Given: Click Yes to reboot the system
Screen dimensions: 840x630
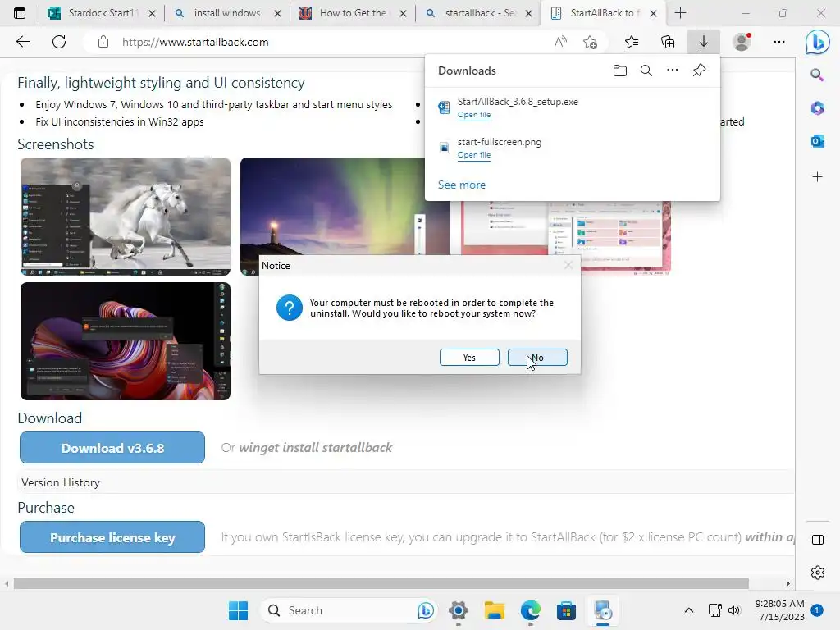Looking at the screenshot, I should point(469,358).
